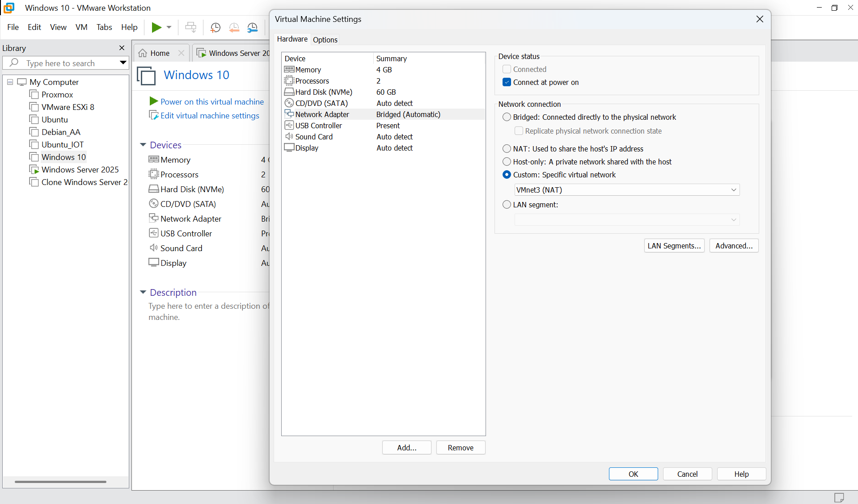Viewport: 858px width, 504px height.
Task: Select Host-only network connection option
Action: (x=507, y=162)
